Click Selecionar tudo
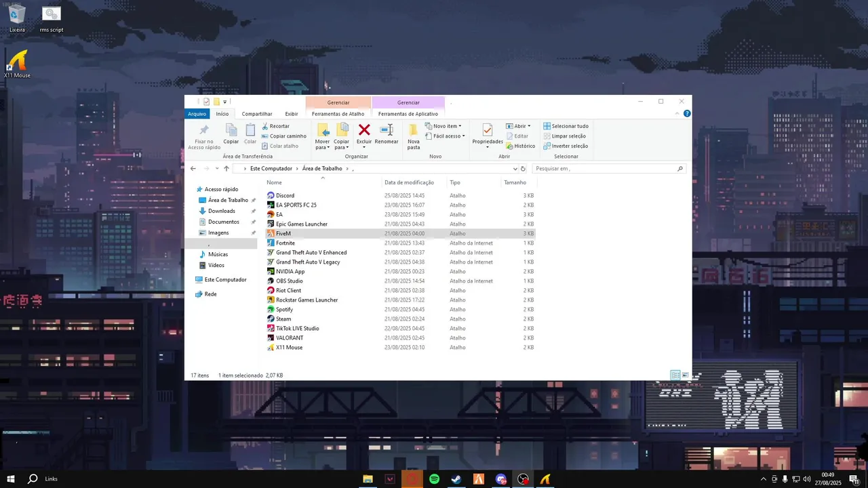Image resolution: width=868 pixels, height=488 pixels. pyautogui.click(x=566, y=126)
